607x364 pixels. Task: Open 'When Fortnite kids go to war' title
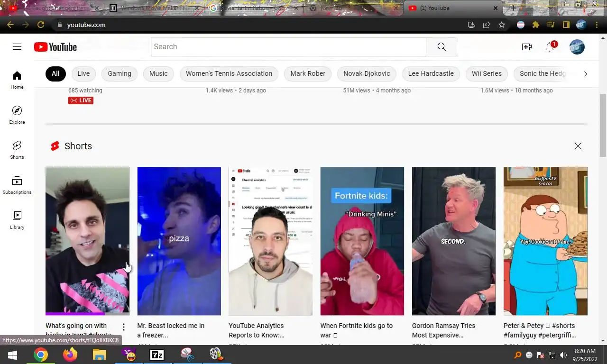pos(356,330)
